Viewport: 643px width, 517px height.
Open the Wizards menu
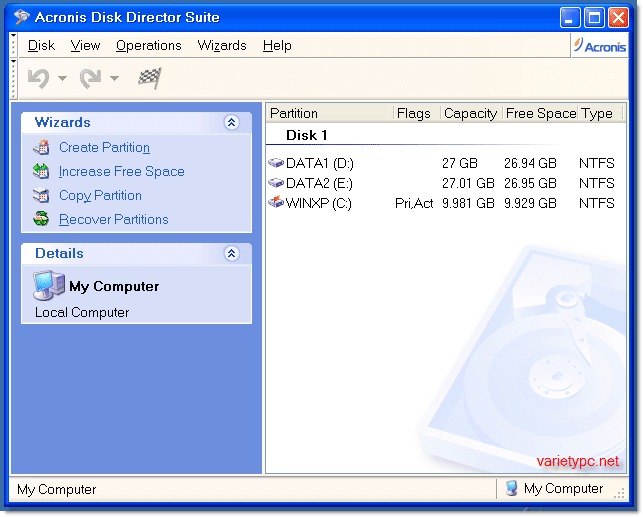pos(222,46)
